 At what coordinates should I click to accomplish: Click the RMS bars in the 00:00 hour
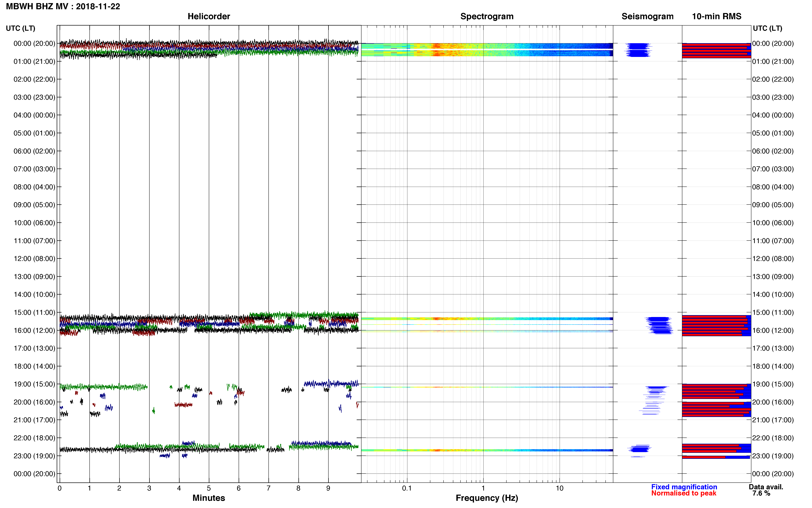tap(716, 50)
